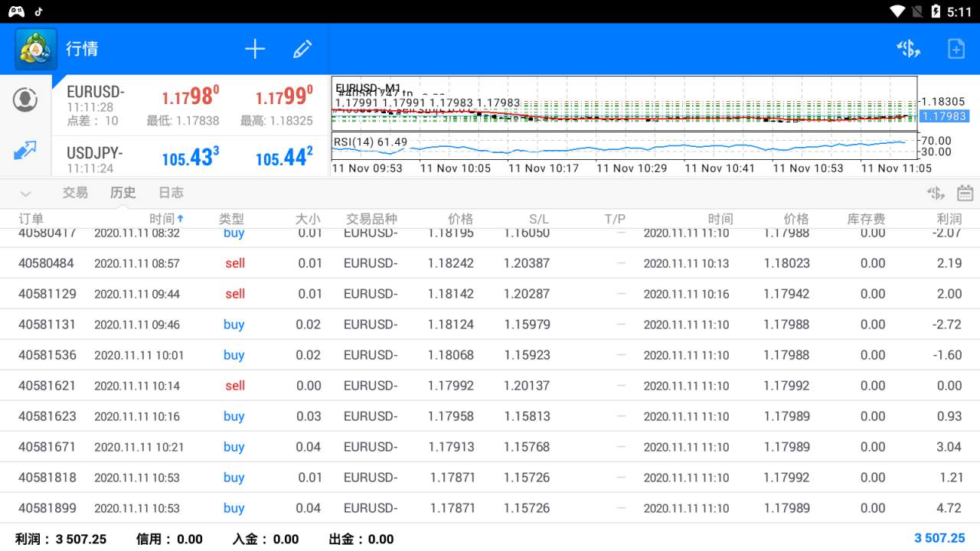Sort by the 类型 column header
980x551 pixels.
coord(231,219)
